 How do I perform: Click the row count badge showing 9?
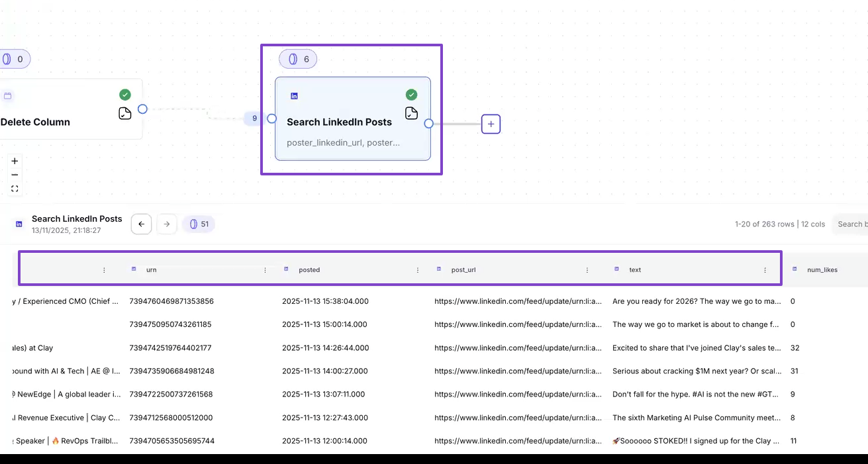[254, 118]
